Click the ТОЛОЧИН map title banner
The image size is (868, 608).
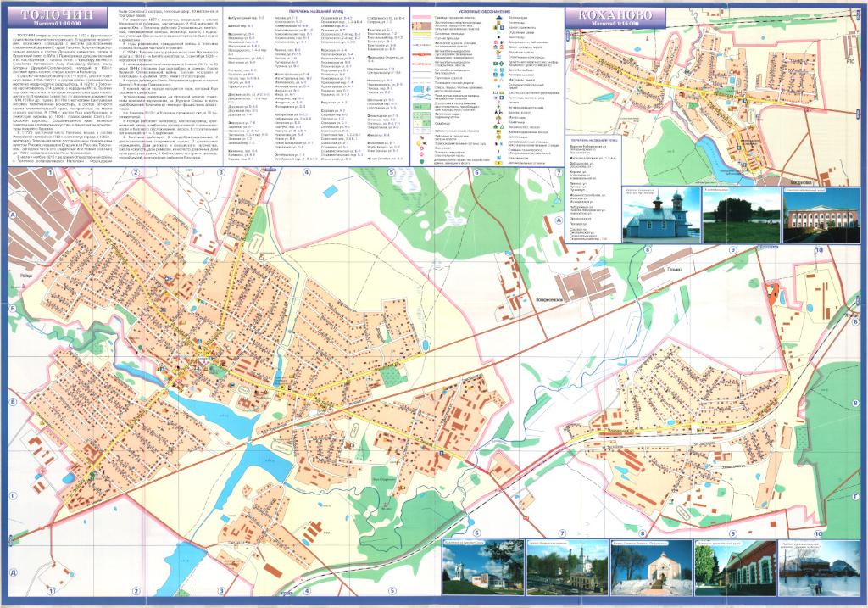[58, 16]
